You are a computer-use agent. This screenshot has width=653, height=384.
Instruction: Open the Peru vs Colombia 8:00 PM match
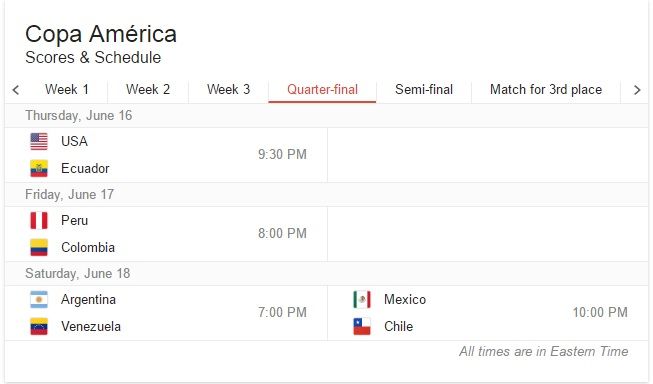(x=166, y=234)
